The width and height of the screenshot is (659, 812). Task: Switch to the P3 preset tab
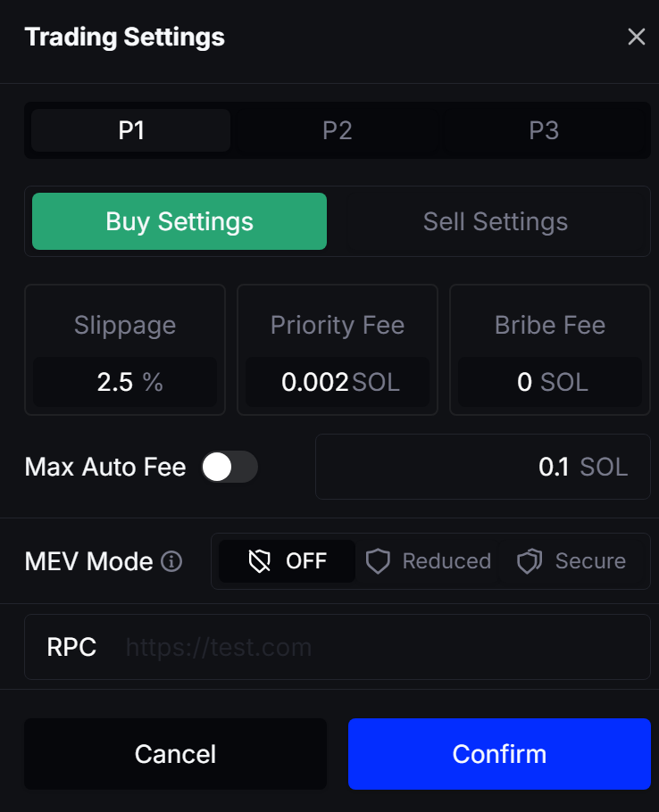pos(543,131)
